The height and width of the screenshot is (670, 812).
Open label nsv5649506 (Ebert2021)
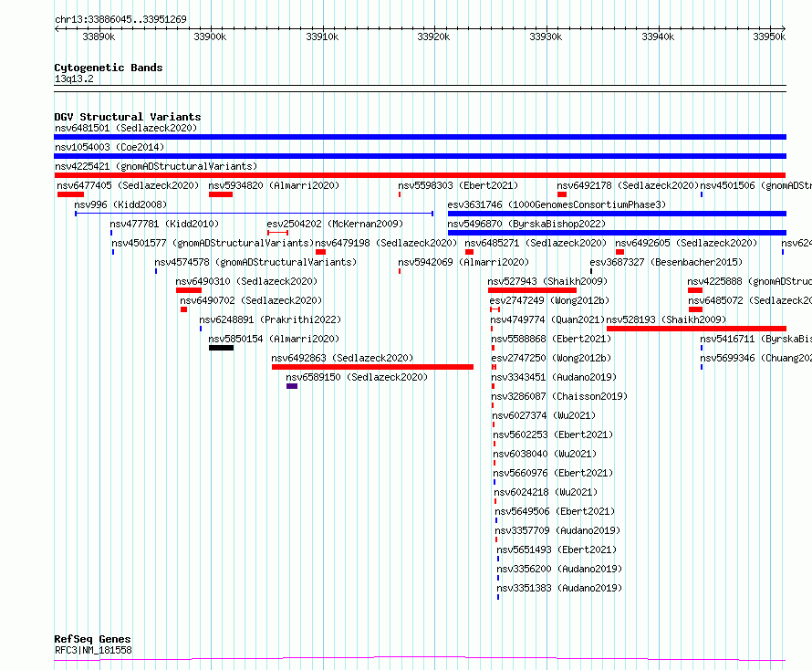tap(555, 511)
